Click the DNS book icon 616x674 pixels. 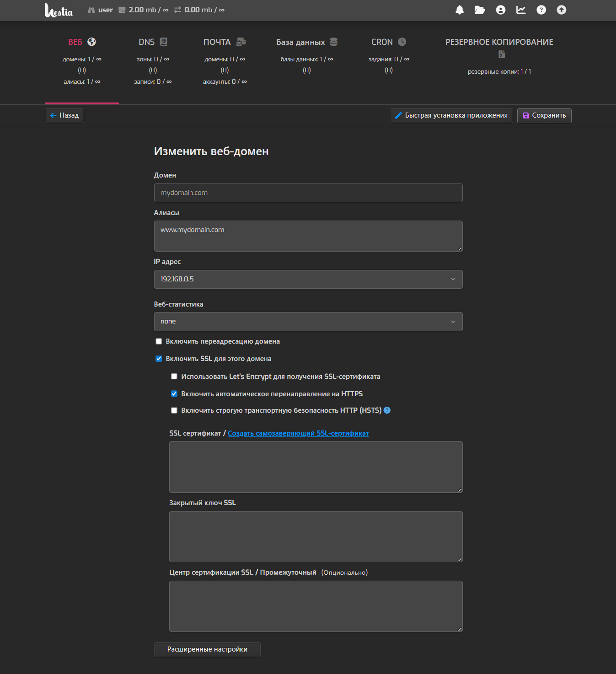[x=164, y=42]
